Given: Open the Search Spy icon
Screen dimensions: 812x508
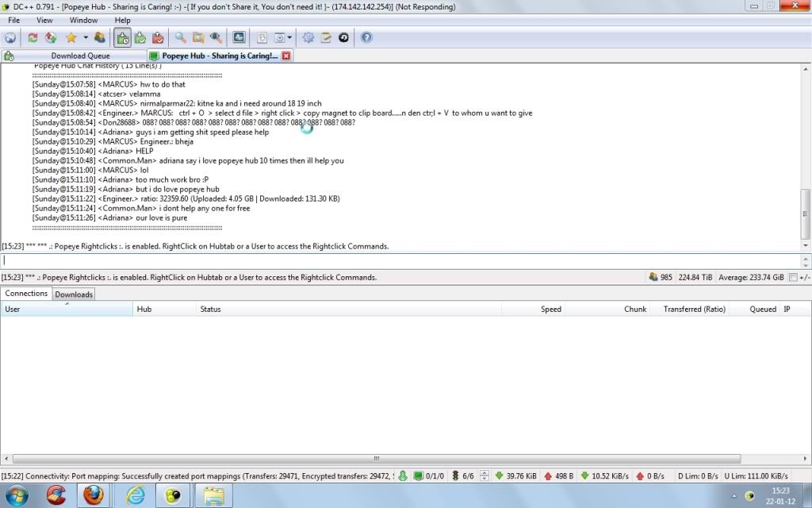Looking at the screenshot, I should 216,38.
